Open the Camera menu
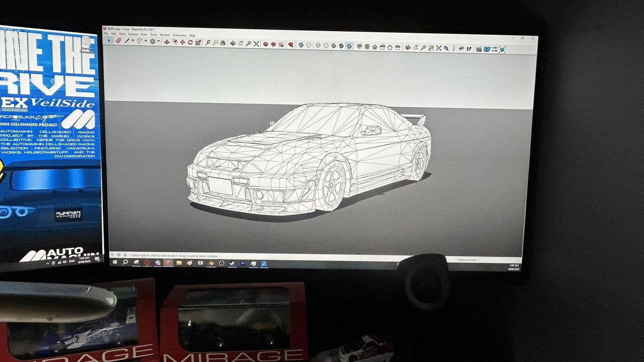 [133, 34]
